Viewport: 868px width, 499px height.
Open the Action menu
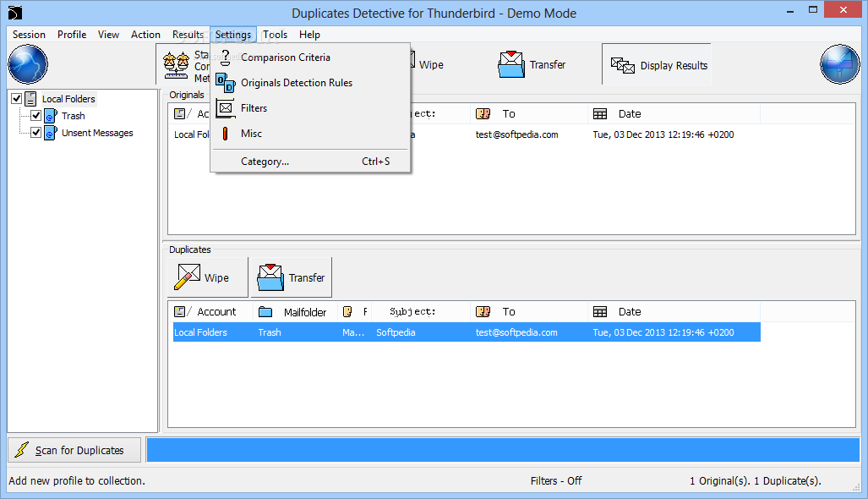click(145, 35)
